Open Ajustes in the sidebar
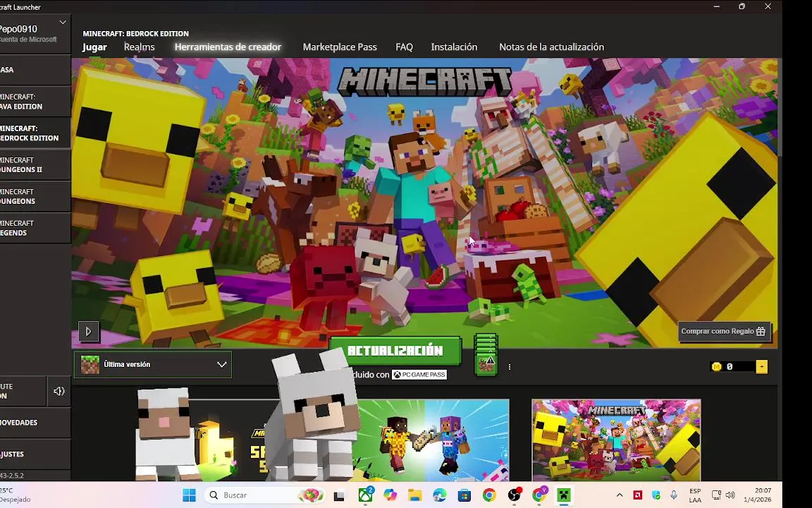812x508 pixels. 35,454
